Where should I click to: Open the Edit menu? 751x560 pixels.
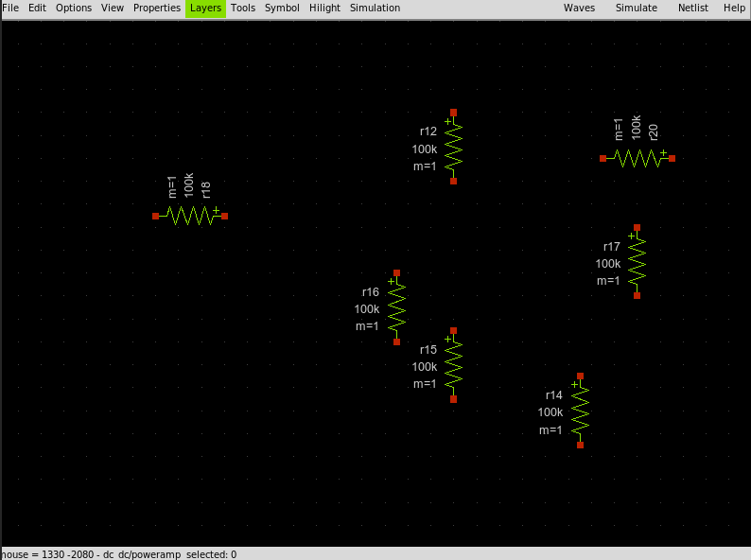pos(37,8)
